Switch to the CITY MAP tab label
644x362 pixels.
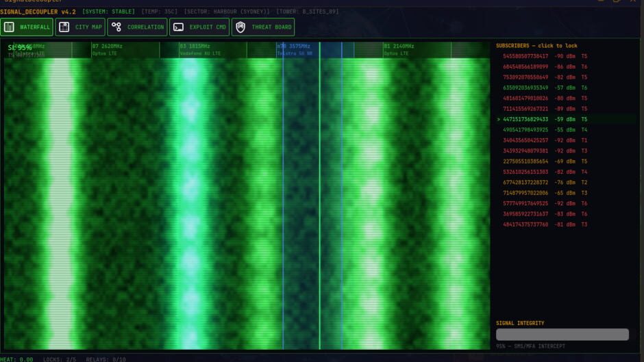pyautogui.click(x=88, y=27)
